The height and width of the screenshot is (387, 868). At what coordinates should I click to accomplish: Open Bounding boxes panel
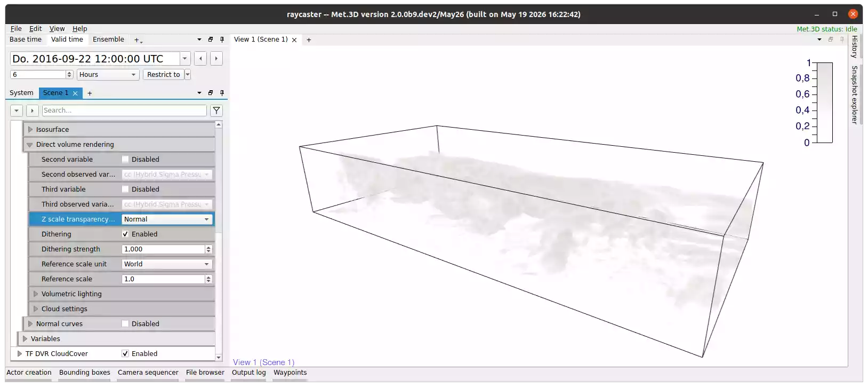pos(85,373)
